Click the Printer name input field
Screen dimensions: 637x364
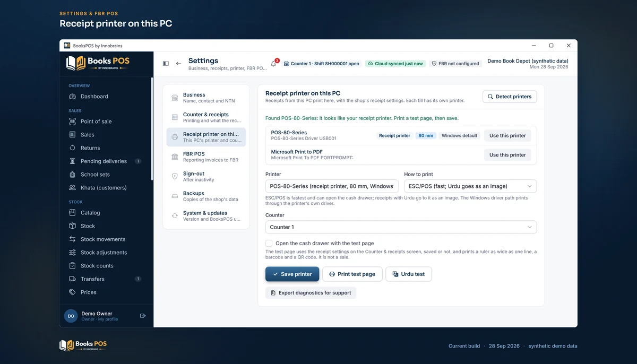click(x=332, y=186)
